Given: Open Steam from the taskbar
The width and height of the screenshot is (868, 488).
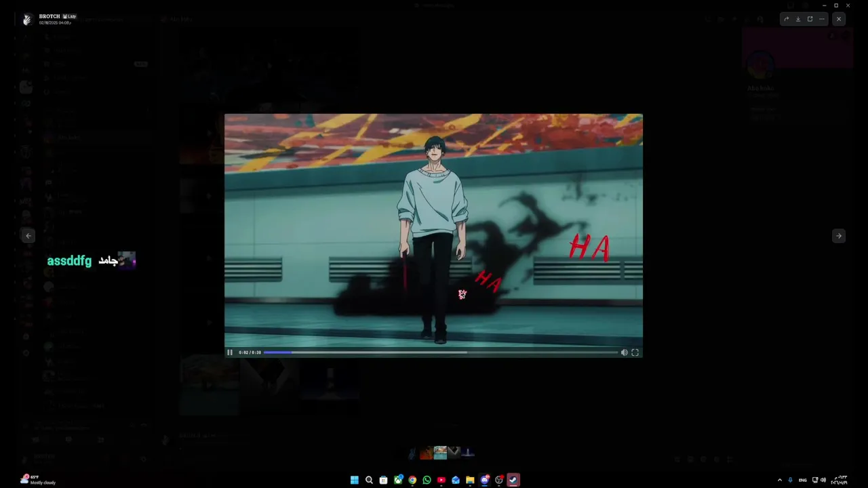Looking at the screenshot, I should [x=513, y=480].
